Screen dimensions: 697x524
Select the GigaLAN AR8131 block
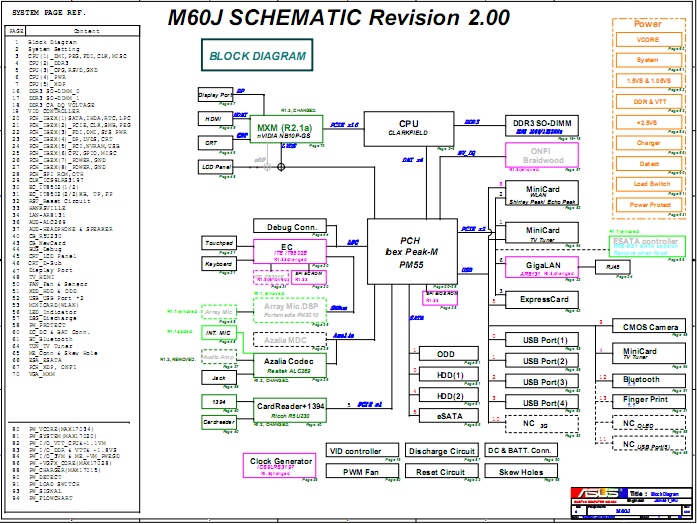point(542,267)
